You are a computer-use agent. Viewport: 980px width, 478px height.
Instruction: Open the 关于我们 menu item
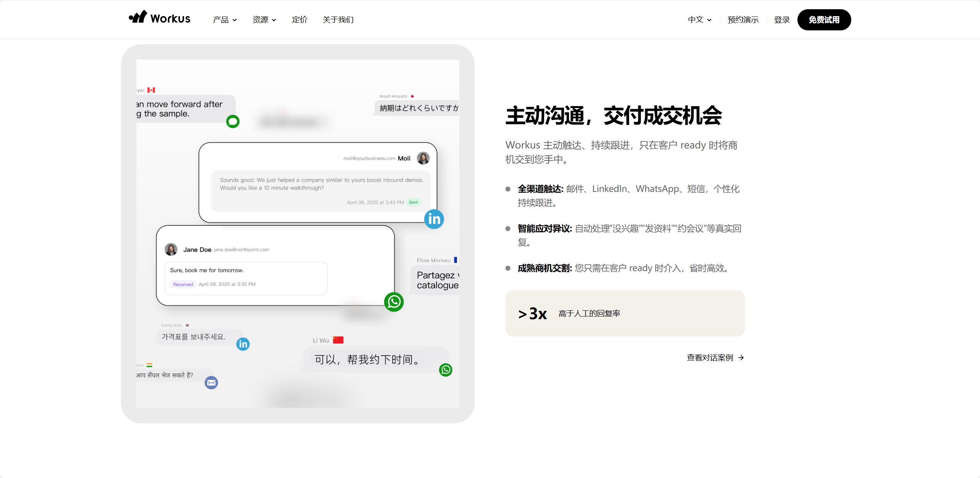click(x=338, y=20)
